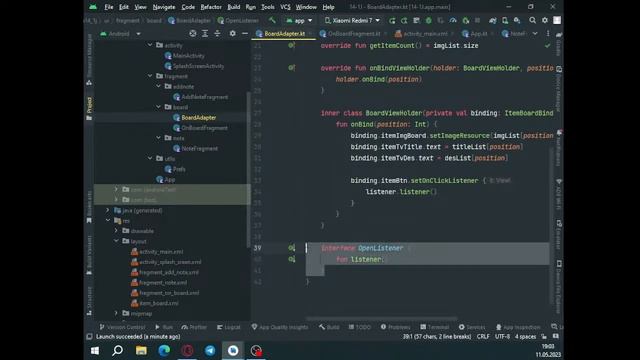The height and width of the screenshot is (360, 640).
Task: Open Telegram from the taskbar
Action: [x=210, y=350]
